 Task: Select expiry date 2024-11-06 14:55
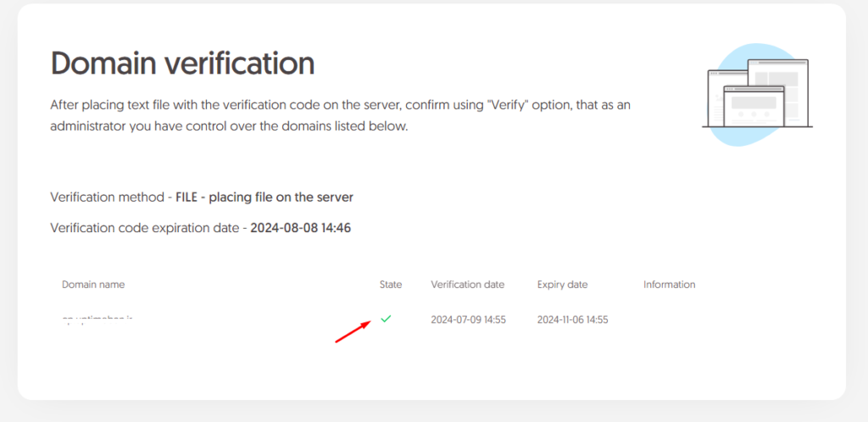(x=572, y=319)
